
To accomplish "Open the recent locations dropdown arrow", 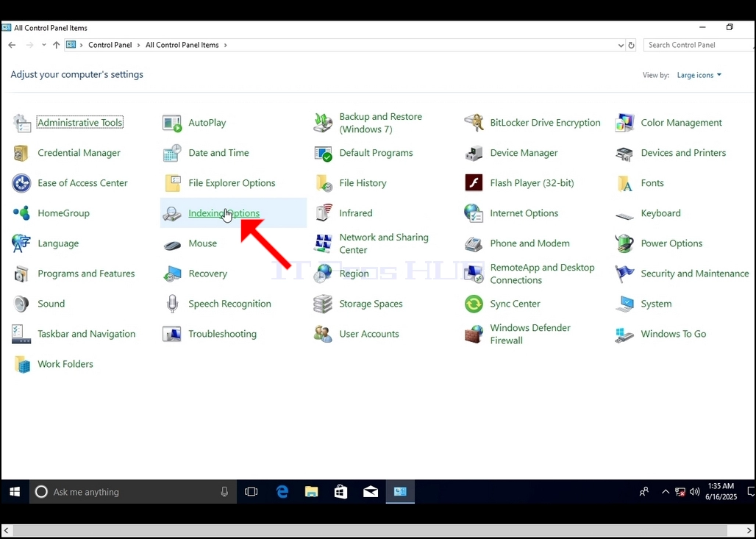I will point(44,45).
